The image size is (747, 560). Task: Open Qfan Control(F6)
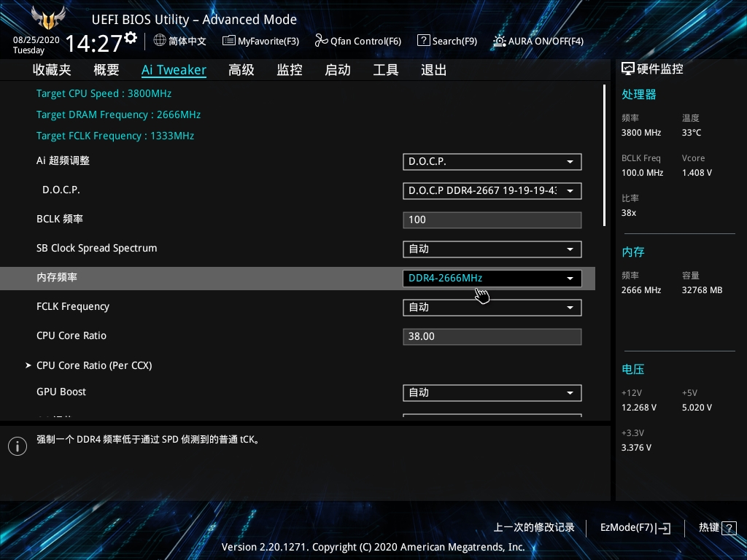pyautogui.click(x=357, y=41)
